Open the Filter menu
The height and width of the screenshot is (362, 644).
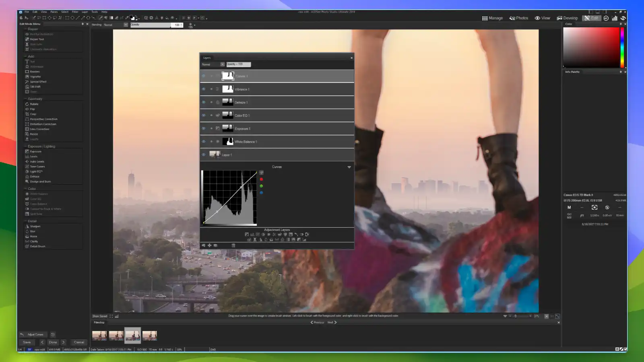[75, 12]
